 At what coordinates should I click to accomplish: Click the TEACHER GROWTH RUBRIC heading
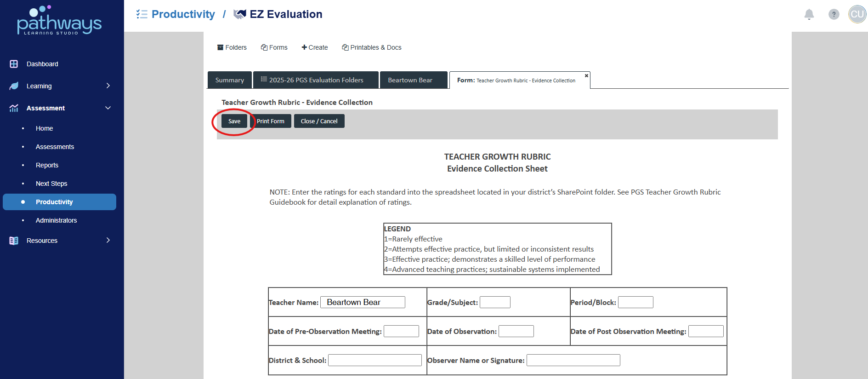click(x=497, y=157)
